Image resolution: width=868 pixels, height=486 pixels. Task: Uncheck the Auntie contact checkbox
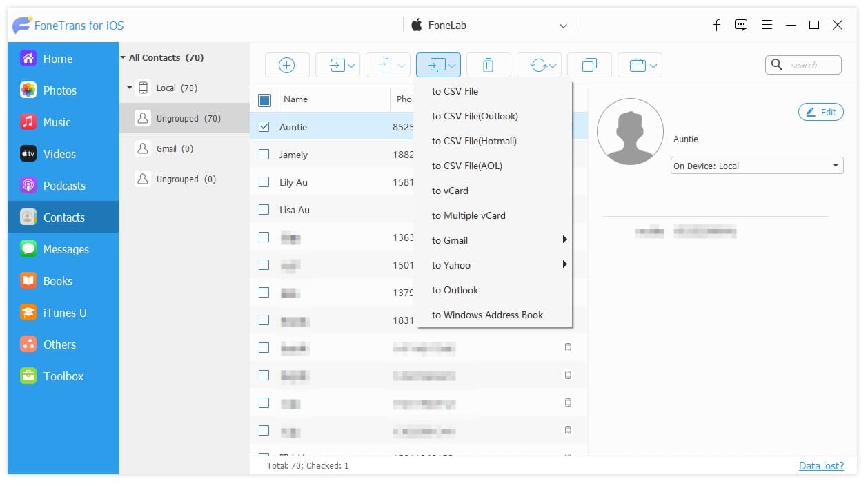click(x=264, y=127)
